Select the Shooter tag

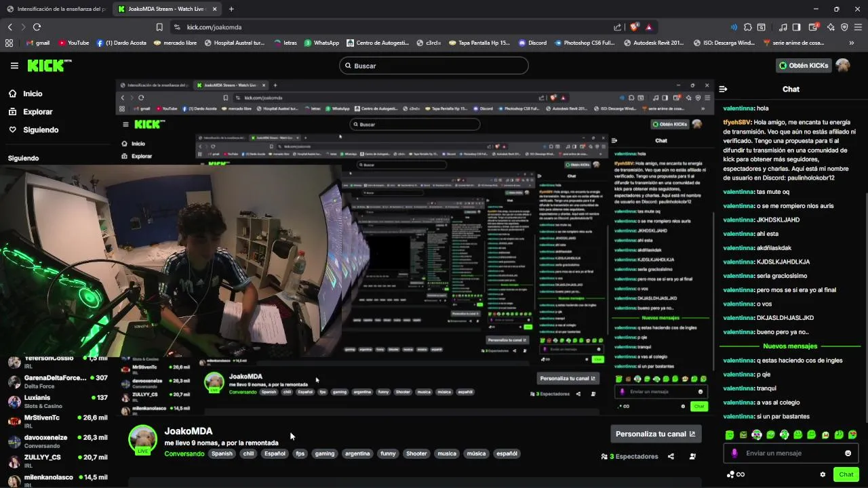416,454
